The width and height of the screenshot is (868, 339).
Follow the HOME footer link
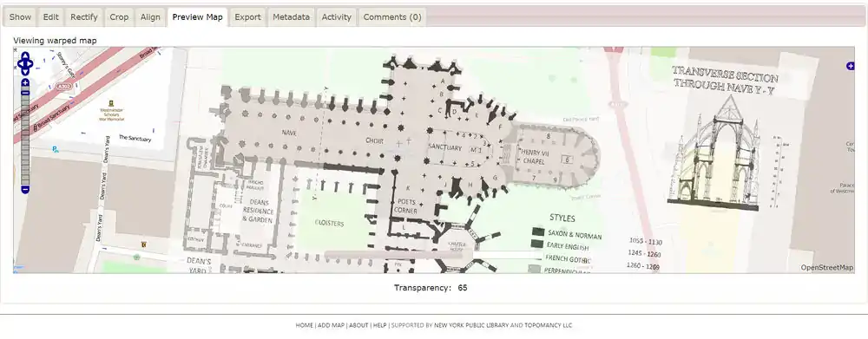(304, 325)
